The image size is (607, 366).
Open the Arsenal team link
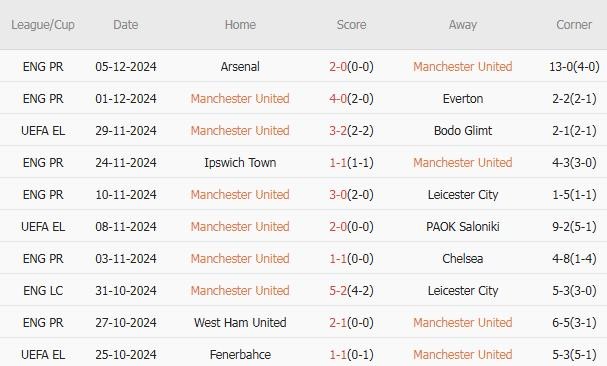point(240,67)
